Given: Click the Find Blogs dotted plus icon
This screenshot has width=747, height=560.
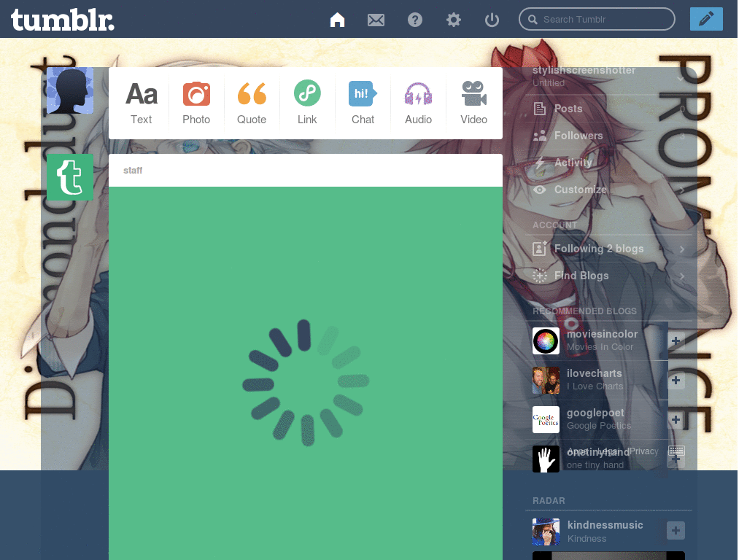Looking at the screenshot, I should click(539, 276).
